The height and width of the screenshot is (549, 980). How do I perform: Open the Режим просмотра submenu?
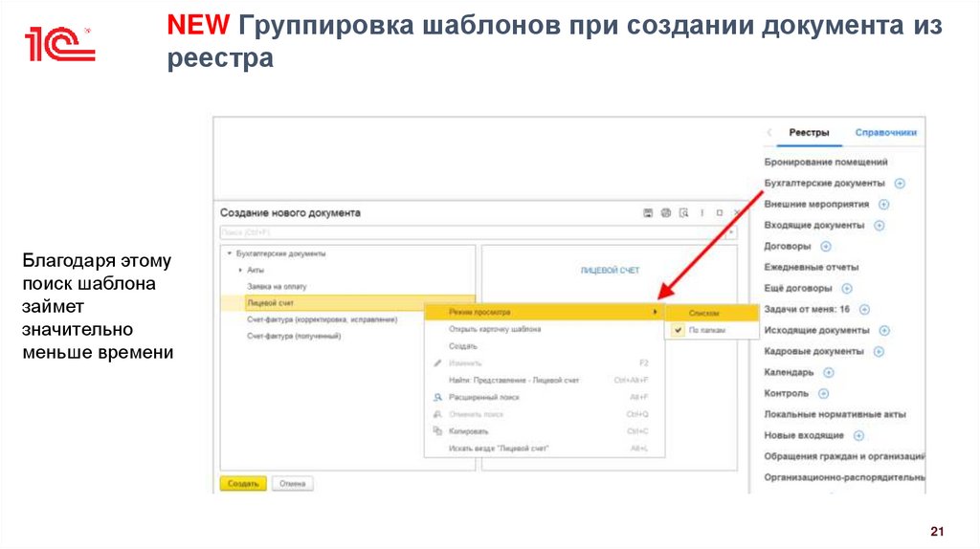click(545, 312)
